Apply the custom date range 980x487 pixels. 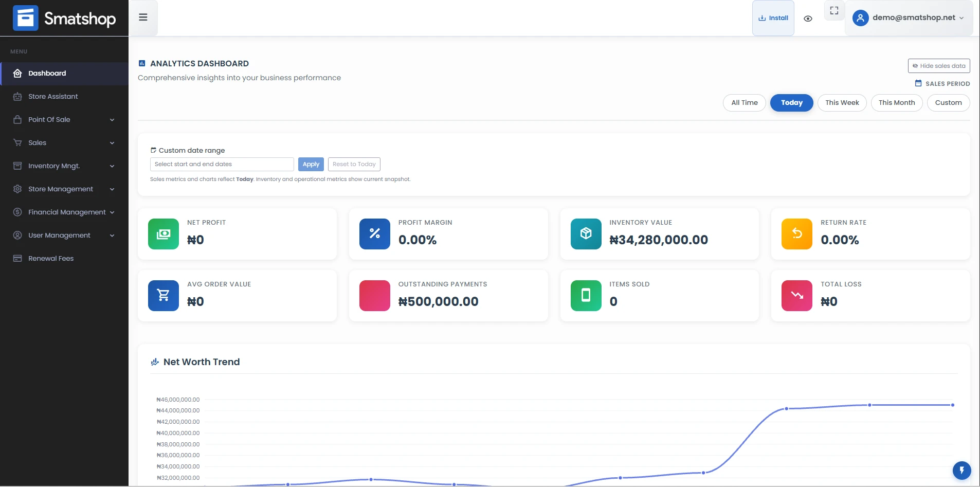(311, 164)
